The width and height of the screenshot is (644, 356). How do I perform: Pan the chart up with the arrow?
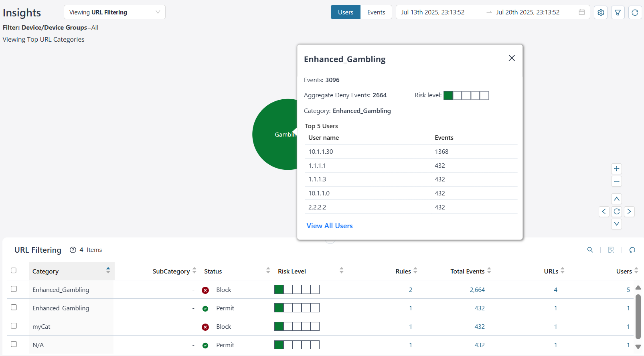[617, 199]
